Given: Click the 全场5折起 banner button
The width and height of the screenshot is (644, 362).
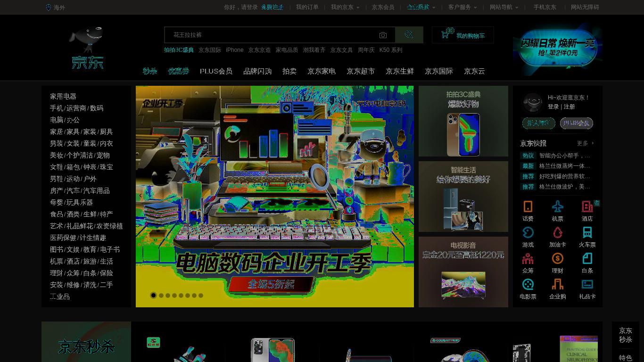Looking at the screenshot, I should (x=271, y=284).
